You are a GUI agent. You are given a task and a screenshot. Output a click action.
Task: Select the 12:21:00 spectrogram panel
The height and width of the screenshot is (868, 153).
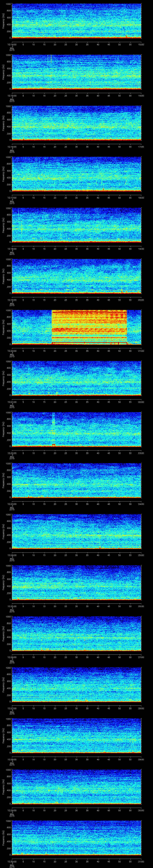click(76, 378)
